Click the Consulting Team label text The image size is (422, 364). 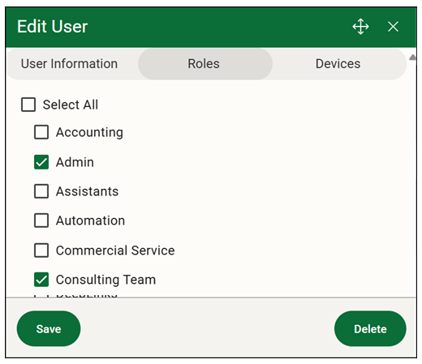click(x=106, y=280)
